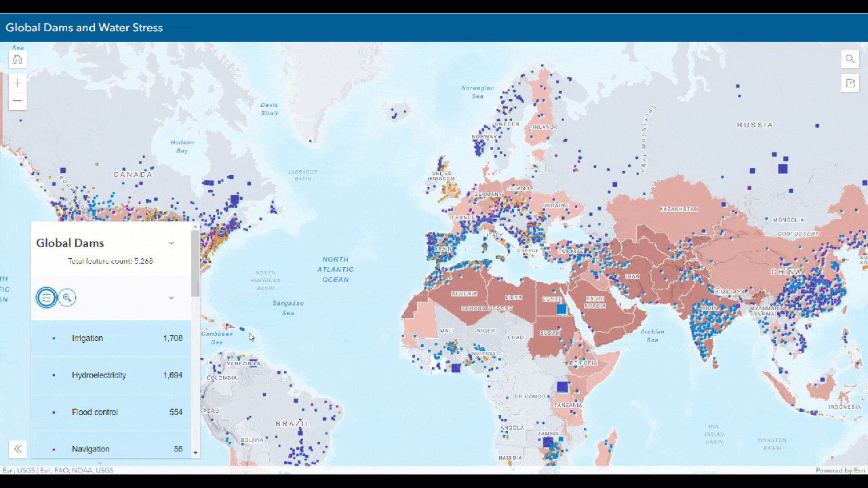Click the Irrigation count 1,708

point(173,338)
